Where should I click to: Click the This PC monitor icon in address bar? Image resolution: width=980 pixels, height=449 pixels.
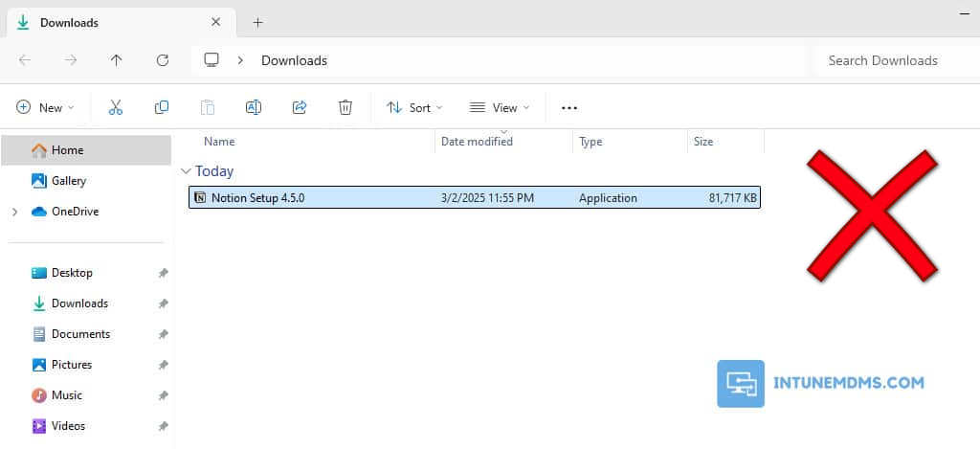coord(212,60)
